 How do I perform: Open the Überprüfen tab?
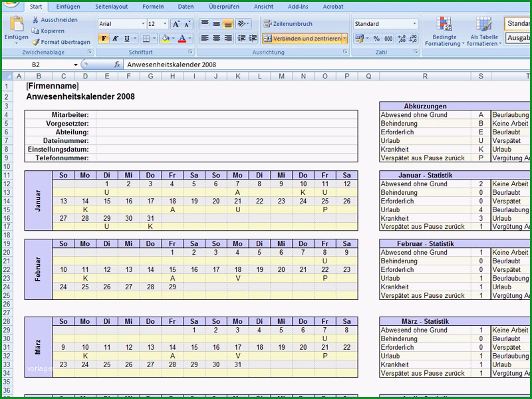pyautogui.click(x=224, y=7)
